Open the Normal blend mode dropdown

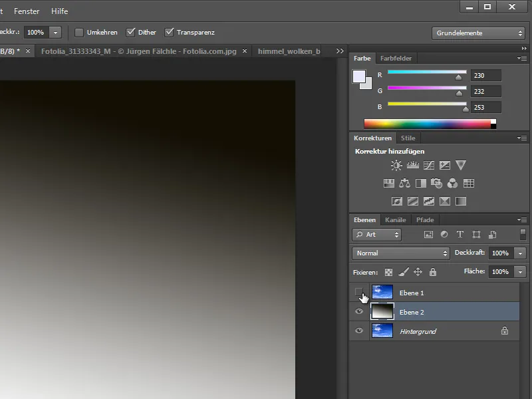(x=401, y=253)
